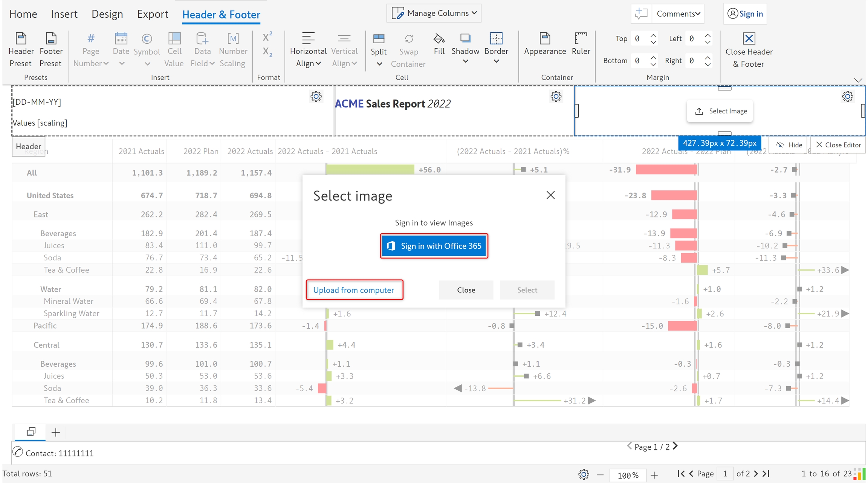The image size is (868, 485).
Task: Decrease the Right margin value
Action: point(708,64)
